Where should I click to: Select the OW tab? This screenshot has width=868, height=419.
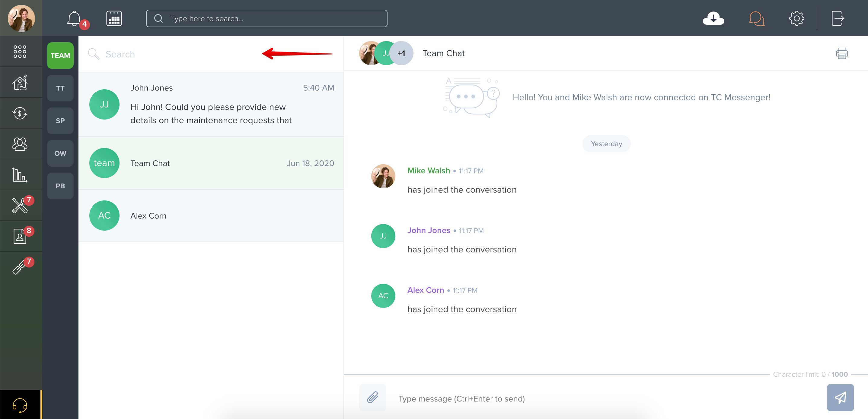[x=60, y=153]
